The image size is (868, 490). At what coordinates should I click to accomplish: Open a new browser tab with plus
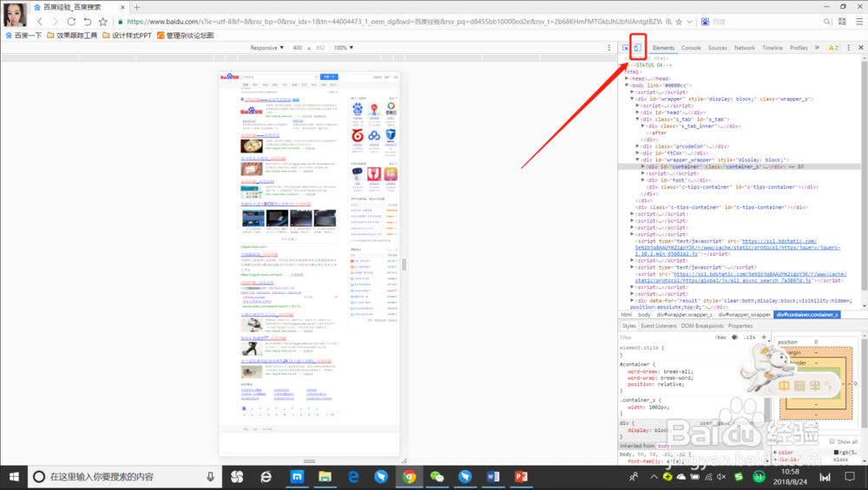pyautogui.click(x=137, y=7)
